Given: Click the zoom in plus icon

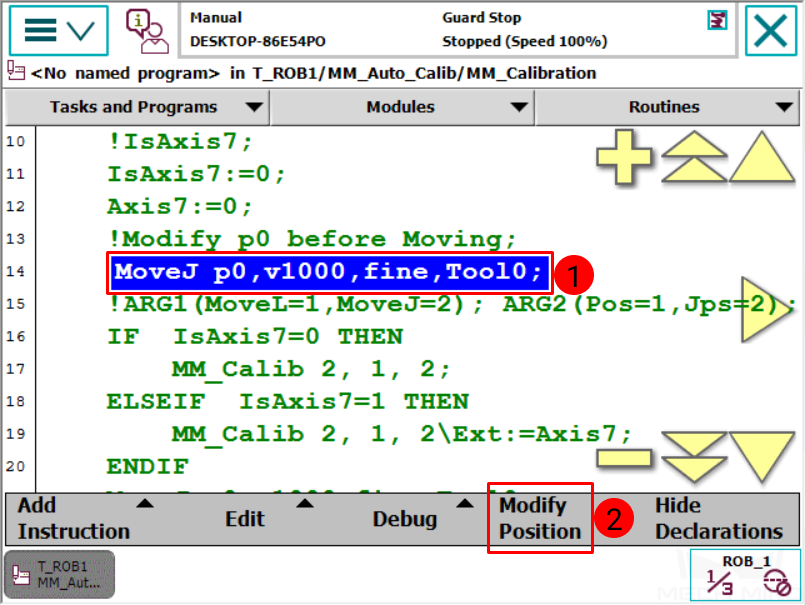Looking at the screenshot, I should [x=624, y=157].
